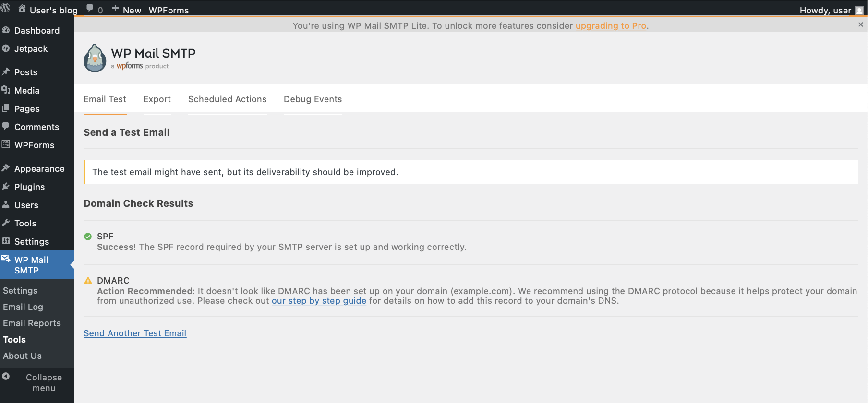Click the Plugins plug icon
Image resolution: width=868 pixels, height=403 pixels.
point(6,186)
